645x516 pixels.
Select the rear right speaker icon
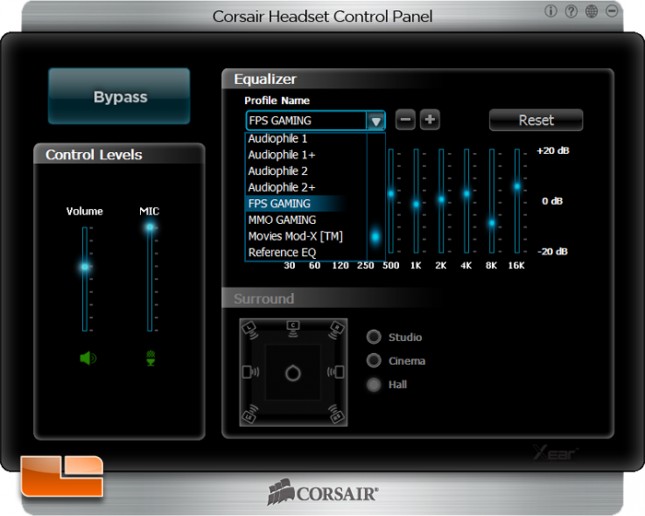coord(336,414)
